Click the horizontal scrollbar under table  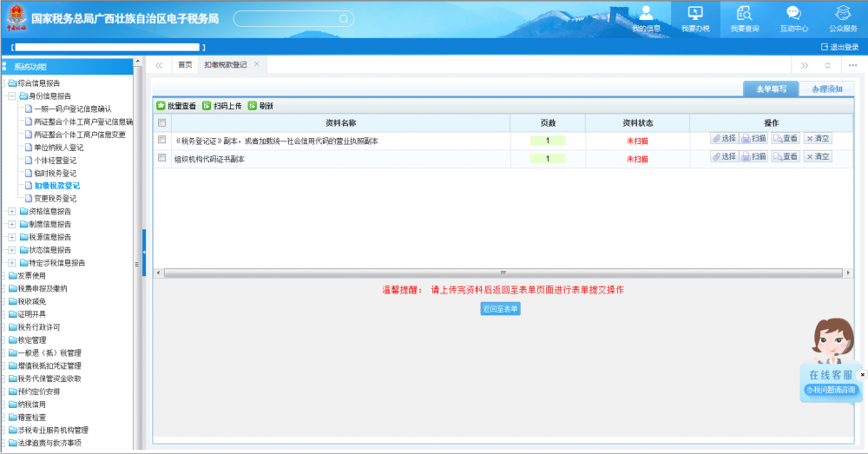tap(502, 273)
